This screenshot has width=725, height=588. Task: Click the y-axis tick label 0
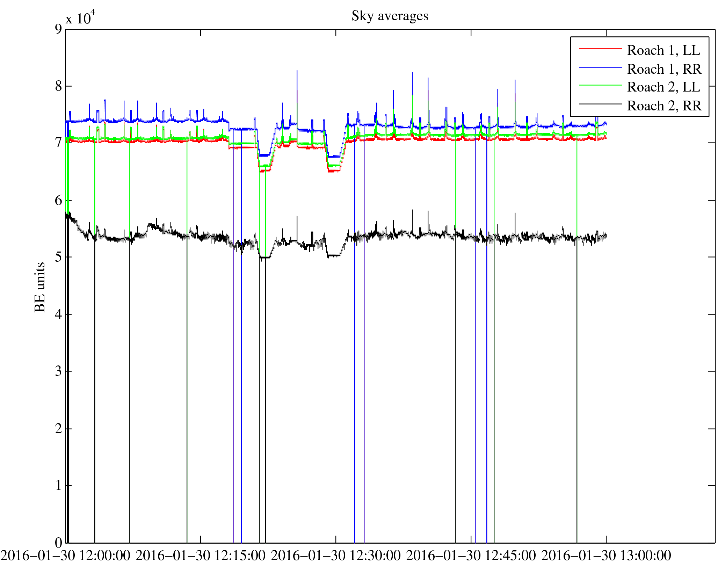point(58,543)
